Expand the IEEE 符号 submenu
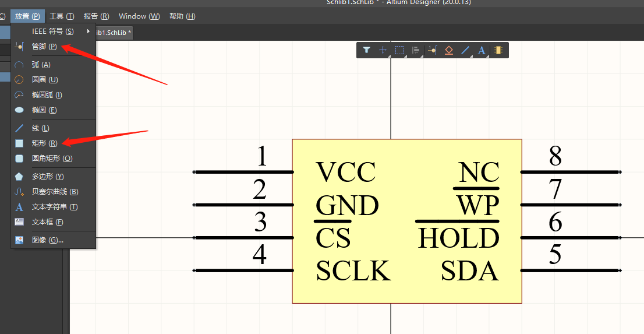 click(x=54, y=31)
